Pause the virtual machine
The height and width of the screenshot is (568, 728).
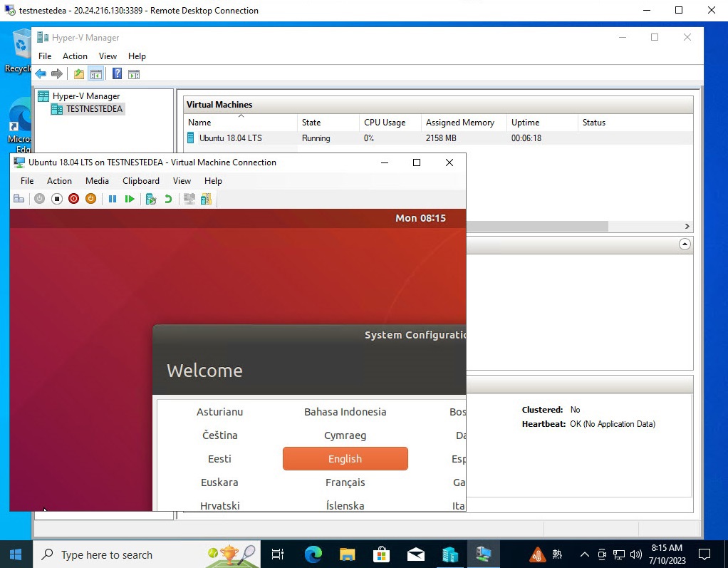113,199
